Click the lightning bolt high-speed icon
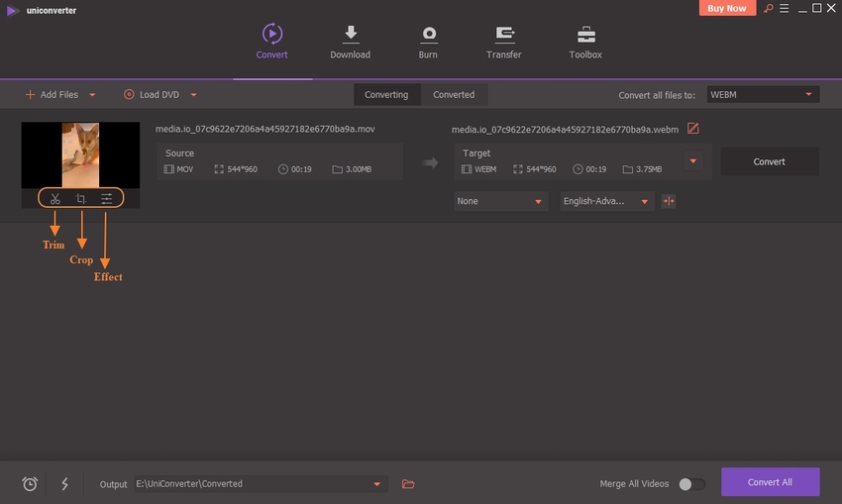Viewport: 842px width, 504px height. [x=65, y=484]
